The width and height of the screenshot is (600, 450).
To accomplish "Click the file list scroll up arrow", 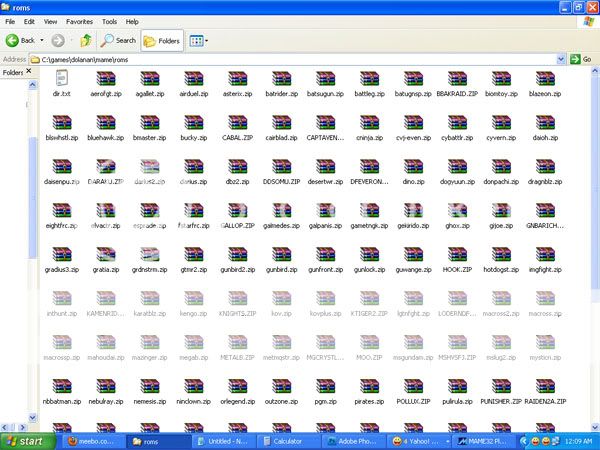I will [595, 71].
